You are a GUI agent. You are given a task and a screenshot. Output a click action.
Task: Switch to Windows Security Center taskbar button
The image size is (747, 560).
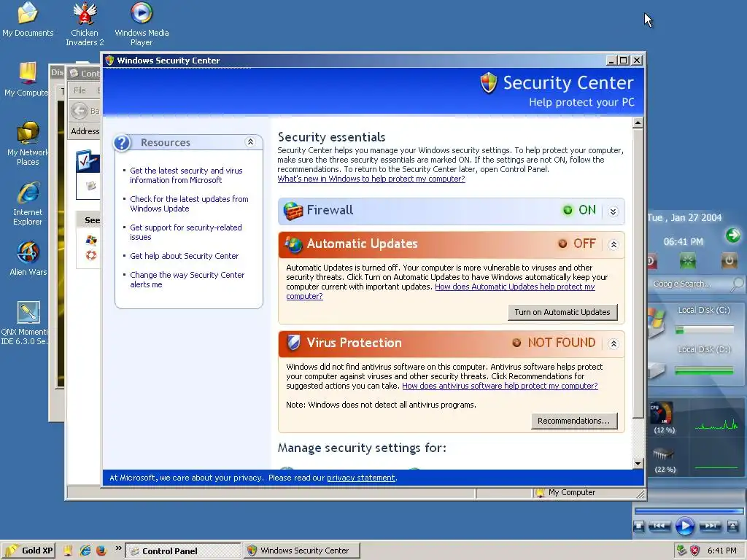pos(301,551)
